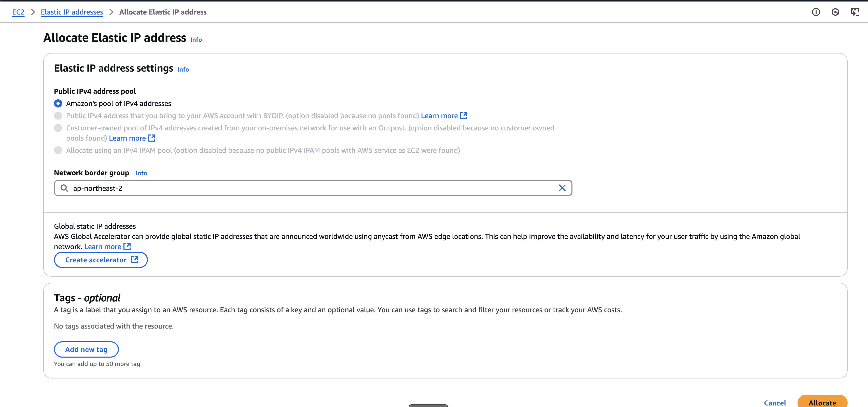Image resolution: width=868 pixels, height=407 pixels.
Task: Open external link icon beside Outpost Learn more
Action: [x=152, y=138]
